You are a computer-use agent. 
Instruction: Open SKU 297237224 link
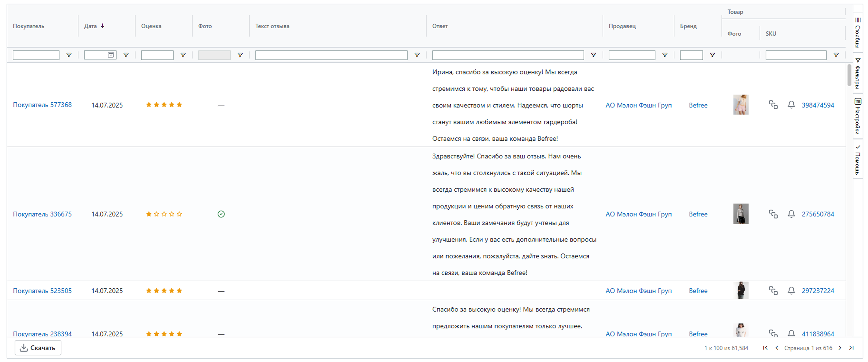point(818,291)
